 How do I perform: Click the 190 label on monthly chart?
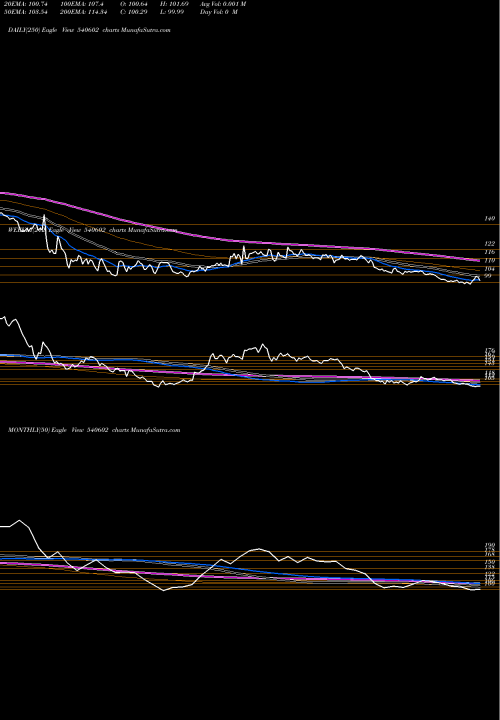click(489, 546)
